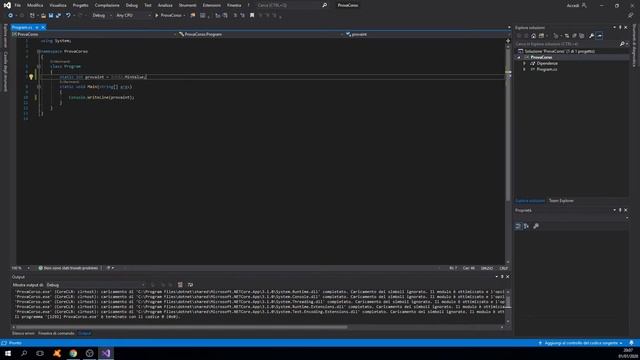Click Categorized view icon in Properties panel
Image resolution: width=640 pixels, height=360 pixels.
[518, 226]
